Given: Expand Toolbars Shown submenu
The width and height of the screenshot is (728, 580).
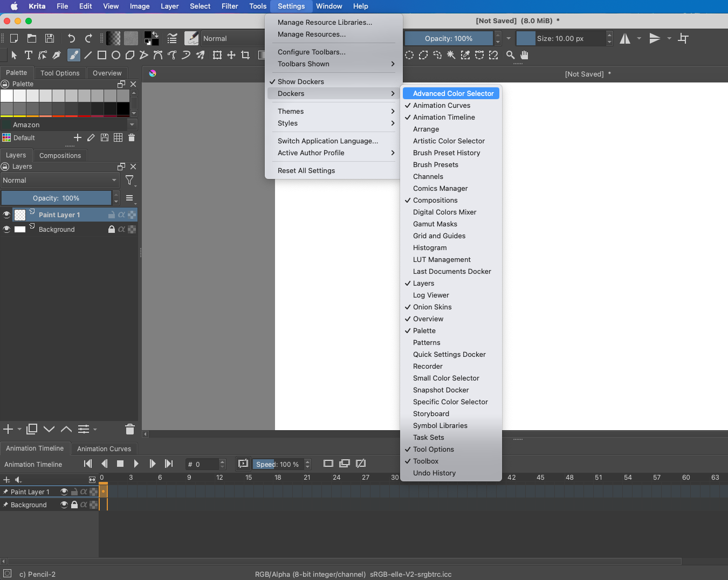Looking at the screenshot, I should click(x=334, y=64).
